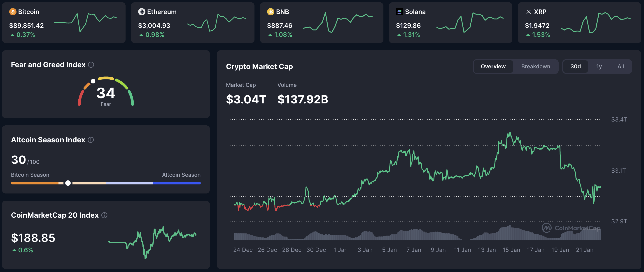Move the Altcoin Season Index slider handle
644x272 pixels.
(x=68, y=183)
